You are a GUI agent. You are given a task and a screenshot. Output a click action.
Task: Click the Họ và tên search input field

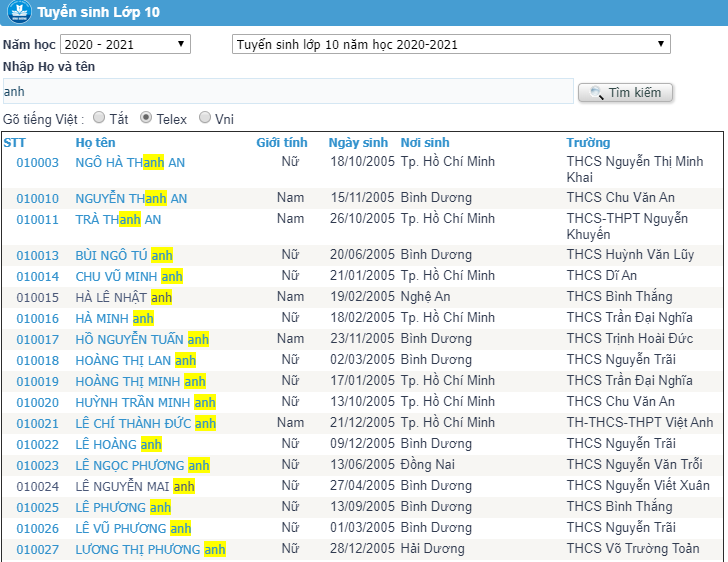point(288,92)
